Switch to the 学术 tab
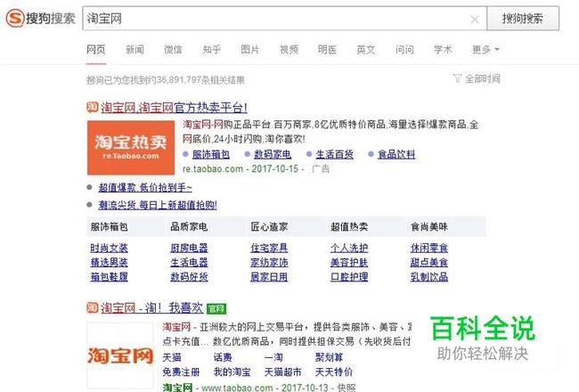The width and height of the screenshot is (579, 392). [443, 50]
